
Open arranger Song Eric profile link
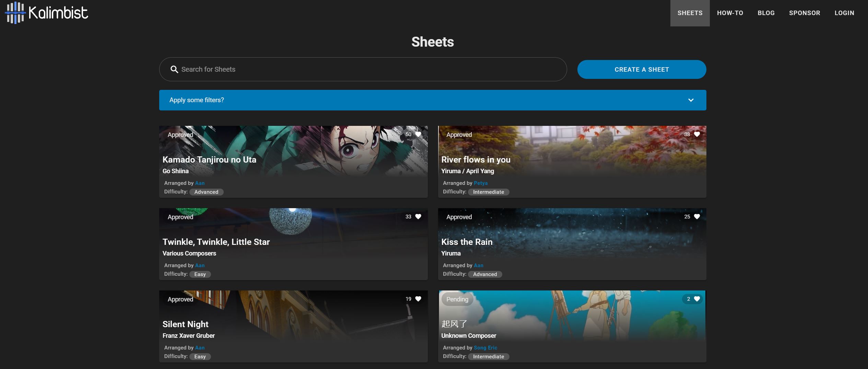[x=485, y=348]
